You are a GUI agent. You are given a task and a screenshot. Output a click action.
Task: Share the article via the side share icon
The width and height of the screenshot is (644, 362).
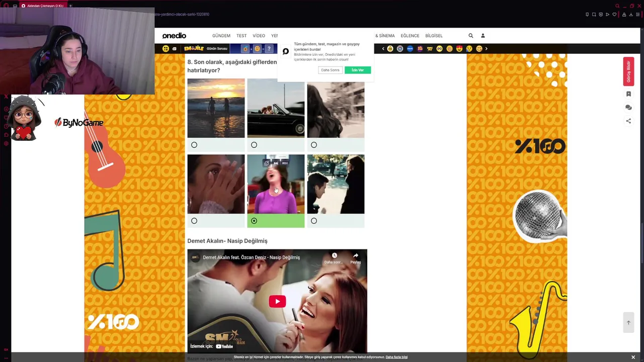pyautogui.click(x=628, y=121)
